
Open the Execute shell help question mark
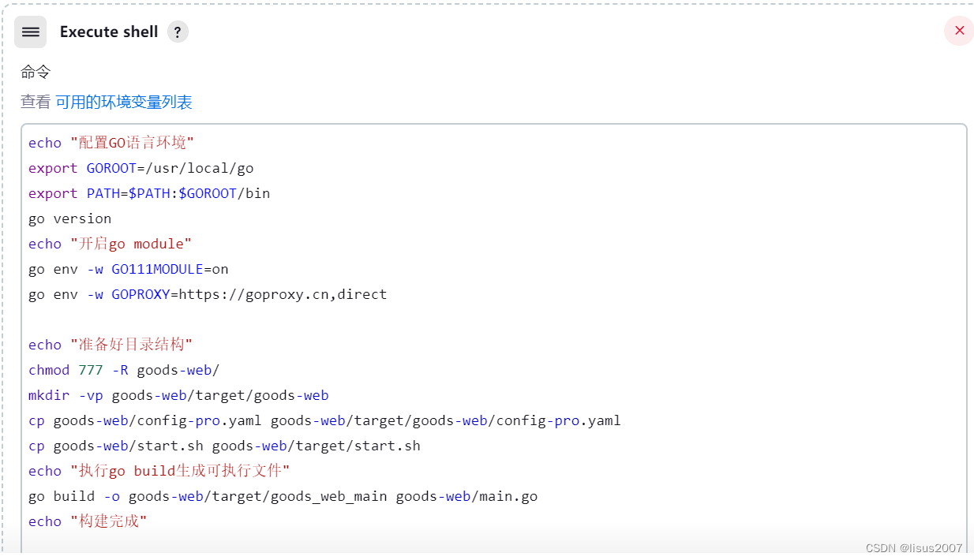pyautogui.click(x=178, y=32)
